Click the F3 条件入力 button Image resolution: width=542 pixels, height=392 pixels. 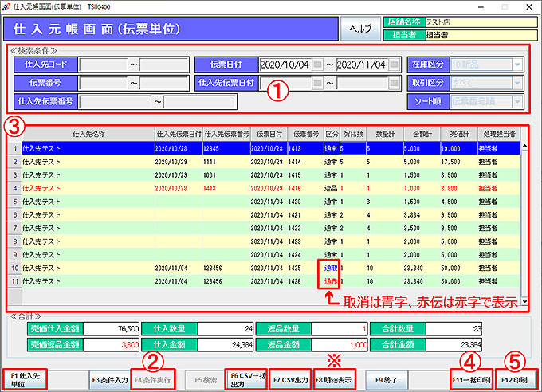(x=110, y=380)
